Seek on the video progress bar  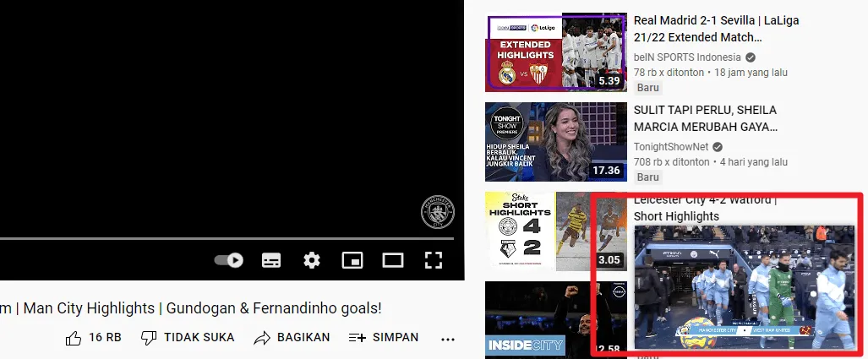(227, 238)
